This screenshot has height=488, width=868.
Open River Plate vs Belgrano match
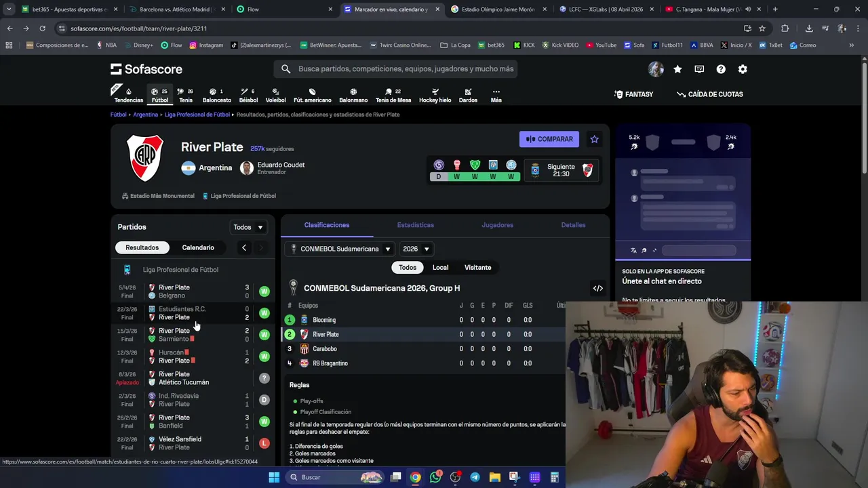195,291
